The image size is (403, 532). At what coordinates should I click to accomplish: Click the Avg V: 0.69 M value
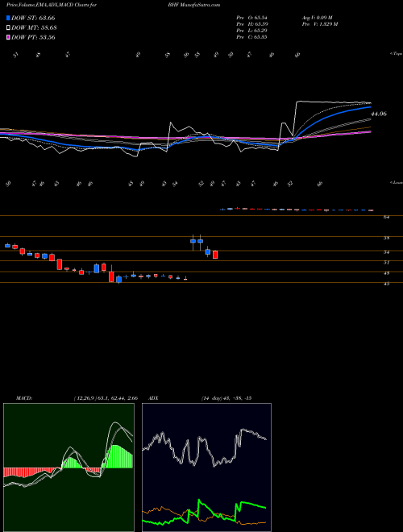[317, 18]
